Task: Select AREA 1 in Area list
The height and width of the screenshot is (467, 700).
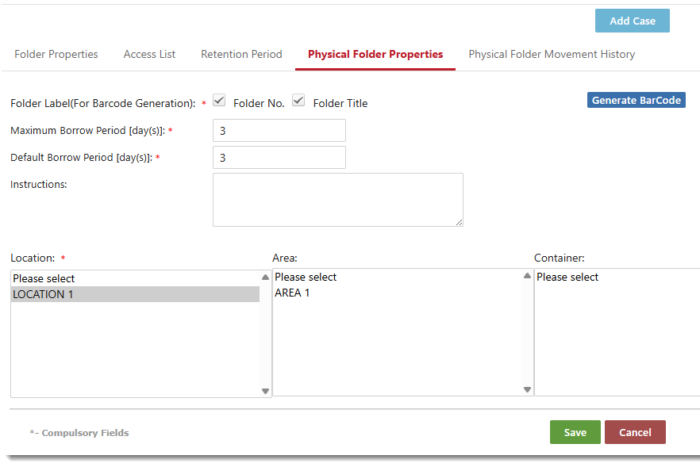Action: pyautogui.click(x=397, y=293)
